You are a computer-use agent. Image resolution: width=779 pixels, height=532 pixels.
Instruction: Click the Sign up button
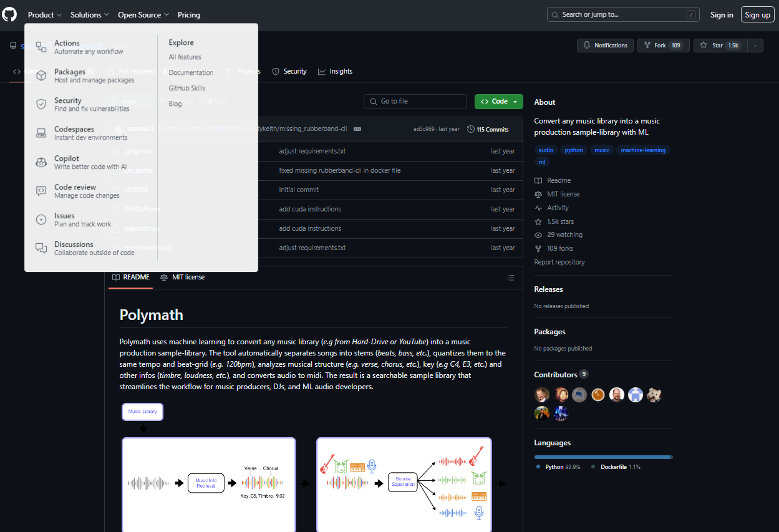(x=757, y=15)
